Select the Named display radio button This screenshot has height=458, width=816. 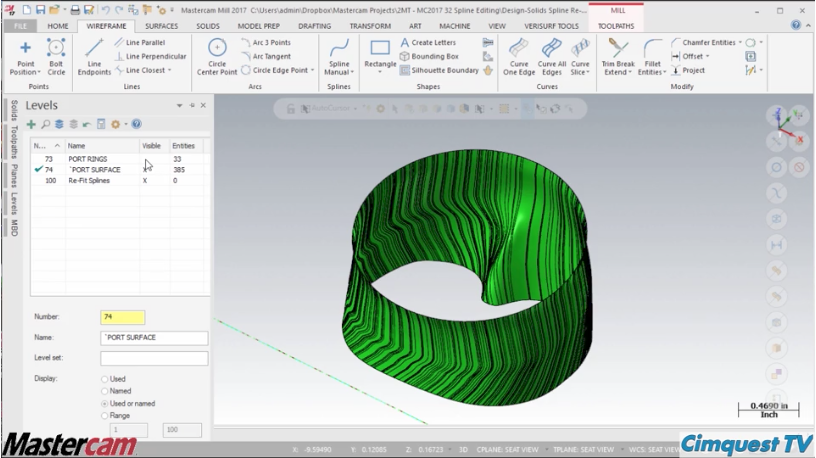(x=105, y=391)
